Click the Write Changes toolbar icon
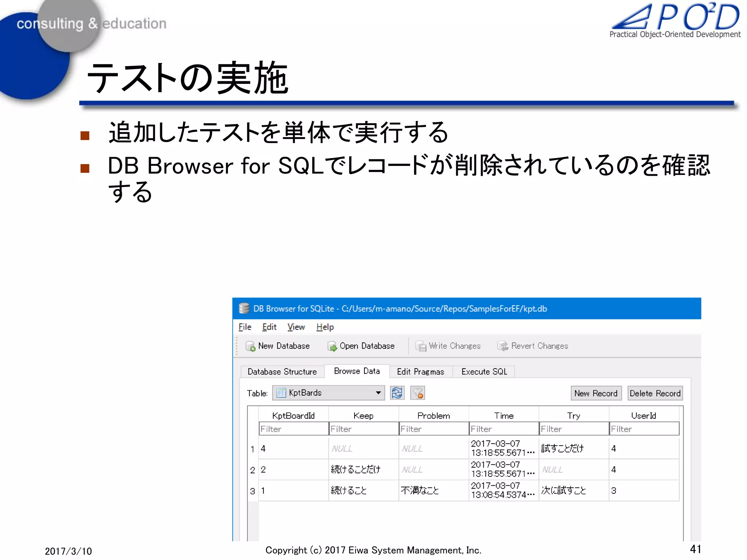The width and height of the screenshot is (747, 560). (x=421, y=346)
